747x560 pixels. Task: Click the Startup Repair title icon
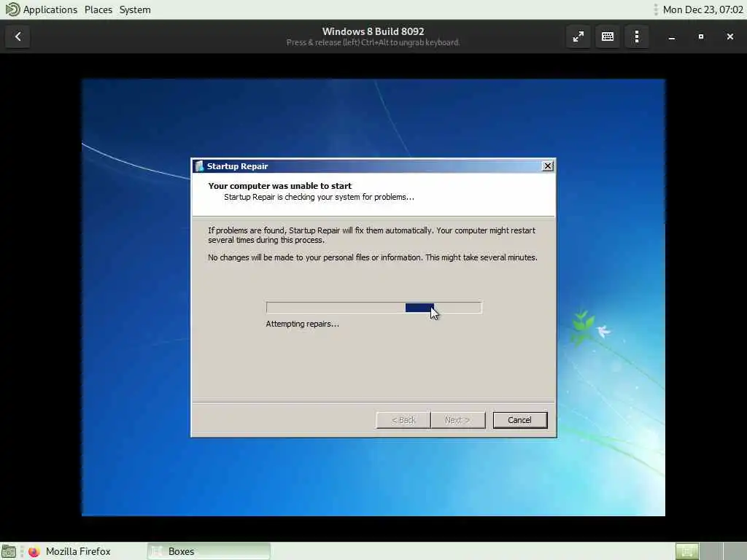click(199, 166)
